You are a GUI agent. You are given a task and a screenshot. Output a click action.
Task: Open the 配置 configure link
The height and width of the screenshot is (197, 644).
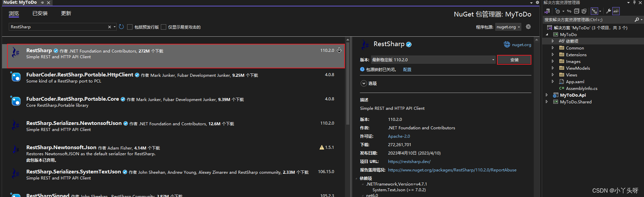tap(407, 69)
